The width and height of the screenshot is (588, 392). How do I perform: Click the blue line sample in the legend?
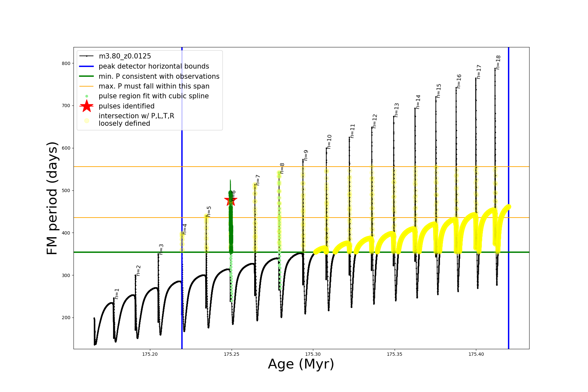pos(87,66)
